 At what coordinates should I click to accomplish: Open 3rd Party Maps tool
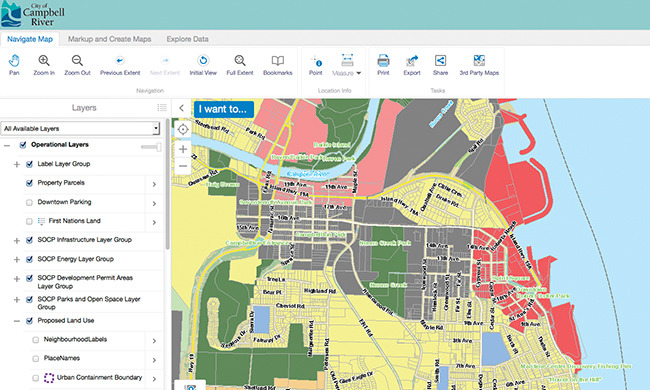479,65
